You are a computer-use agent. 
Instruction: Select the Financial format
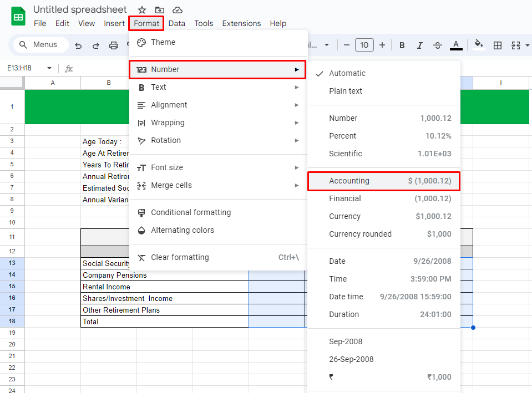[x=384, y=198]
